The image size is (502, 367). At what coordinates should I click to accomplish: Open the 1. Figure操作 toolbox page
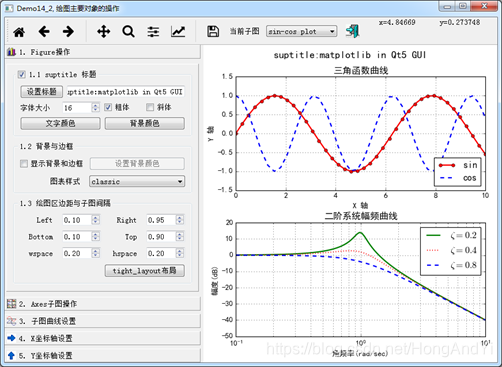point(103,52)
